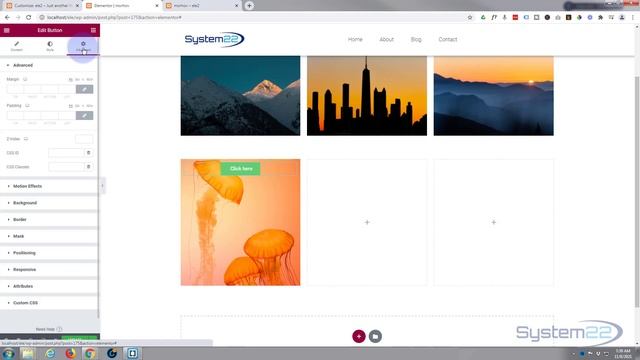Image resolution: width=640 pixels, height=360 pixels.
Task: Reload the page in the browser
Action: click(28, 18)
